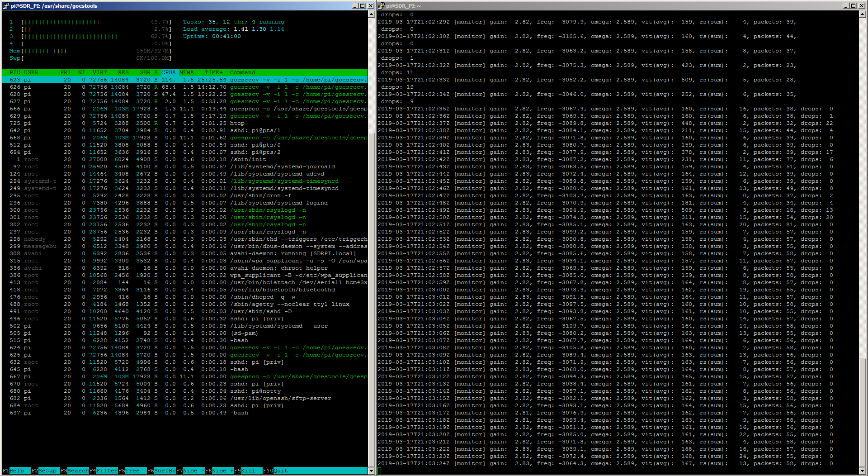Sort by RES column header
The width and height of the screenshot is (868, 476).
(x=123, y=72)
